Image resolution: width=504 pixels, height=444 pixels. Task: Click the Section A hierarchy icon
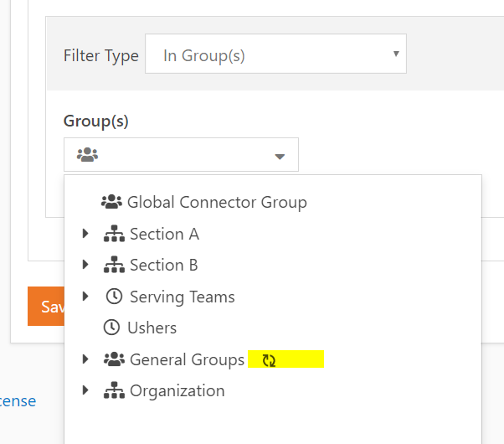114,234
